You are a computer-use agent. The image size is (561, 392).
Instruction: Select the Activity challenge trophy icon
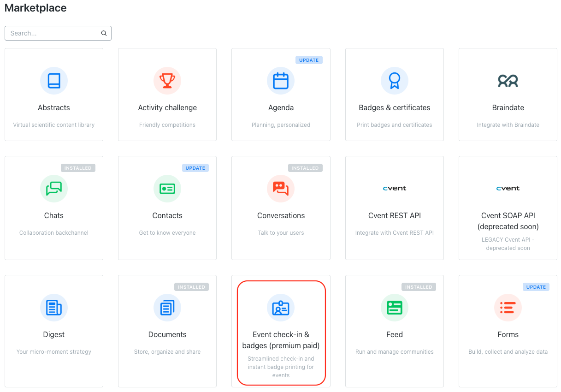167,81
